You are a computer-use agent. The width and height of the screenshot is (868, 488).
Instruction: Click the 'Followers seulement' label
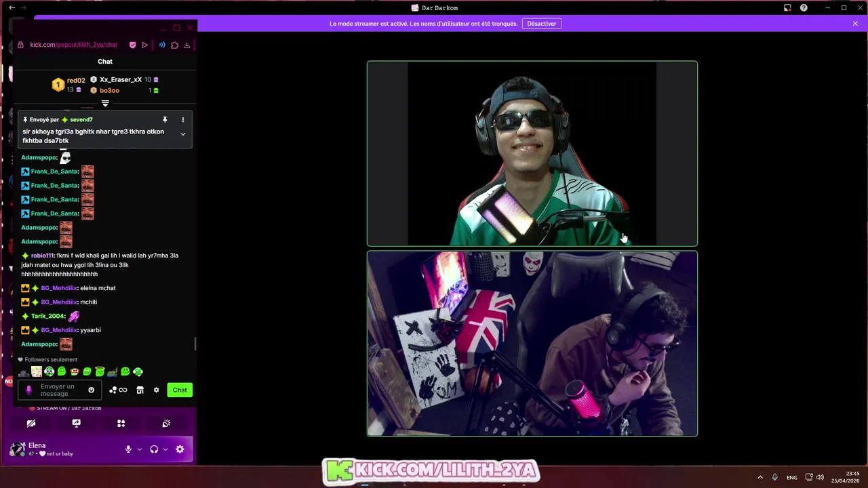click(x=51, y=360)
